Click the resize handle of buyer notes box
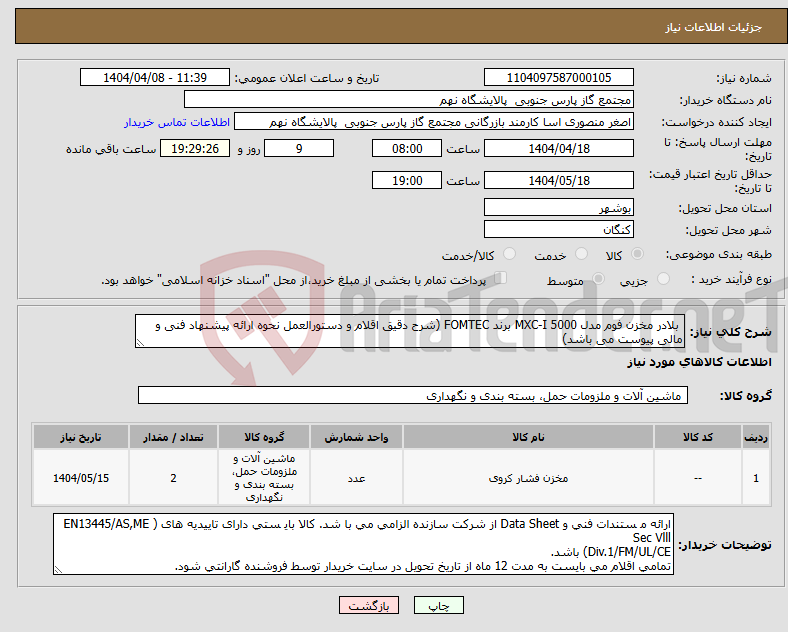 click(58, 570)
